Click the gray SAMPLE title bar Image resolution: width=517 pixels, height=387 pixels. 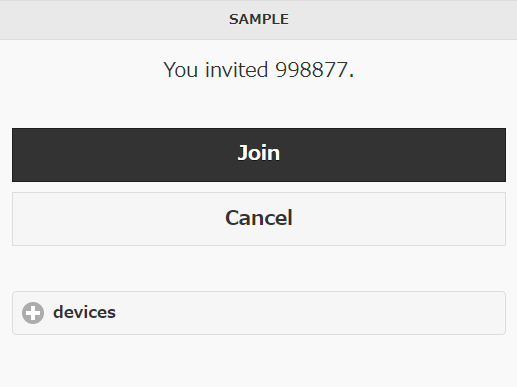point(259,20)
